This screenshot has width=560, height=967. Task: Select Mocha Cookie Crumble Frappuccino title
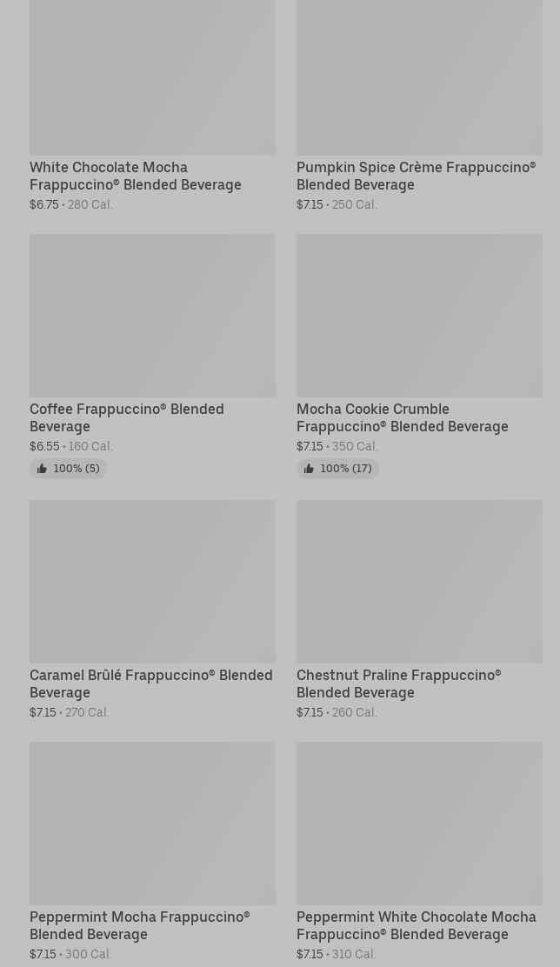pos(402,417)
